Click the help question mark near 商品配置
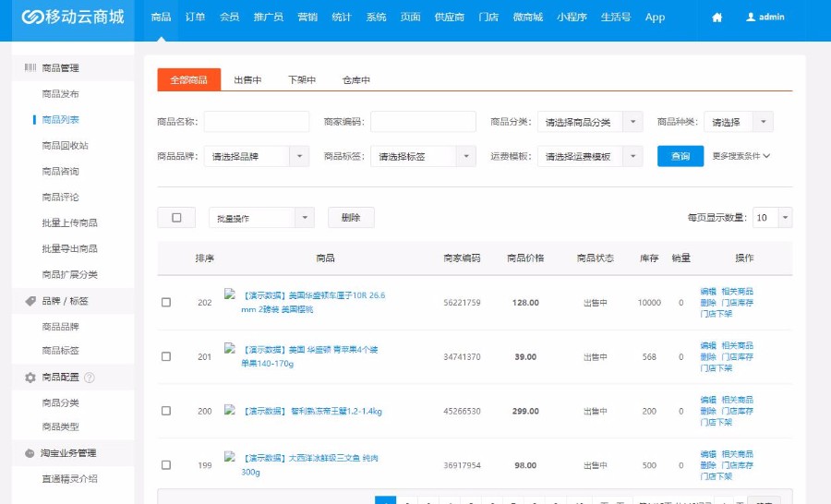 coord(90,378)
